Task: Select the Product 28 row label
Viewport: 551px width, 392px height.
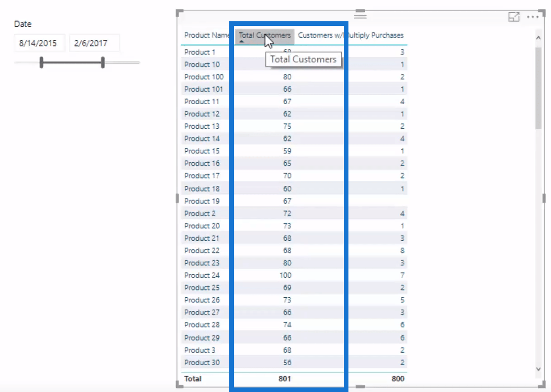Action: tap(202, 325)
